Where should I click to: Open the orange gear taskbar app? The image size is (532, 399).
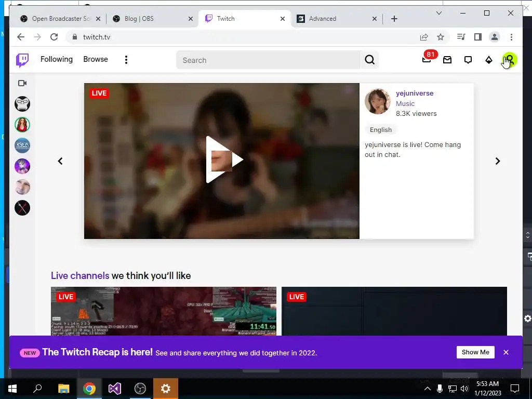point(166,388)
